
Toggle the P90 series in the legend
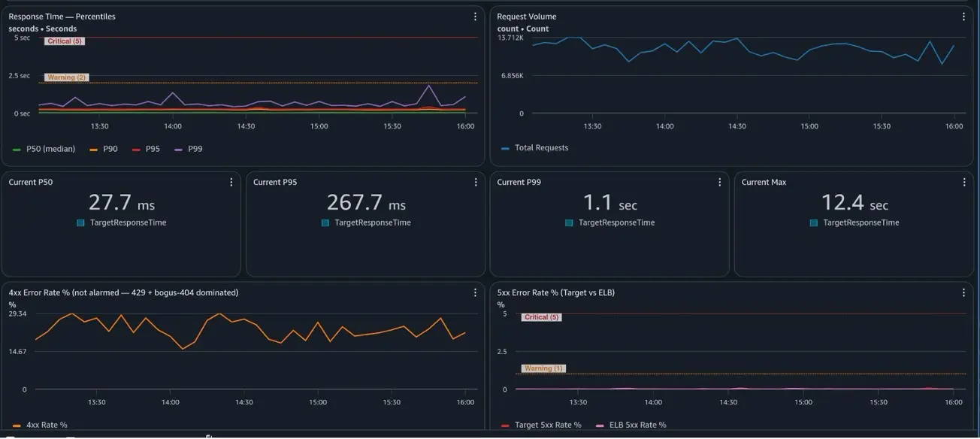tap(104, 149)
